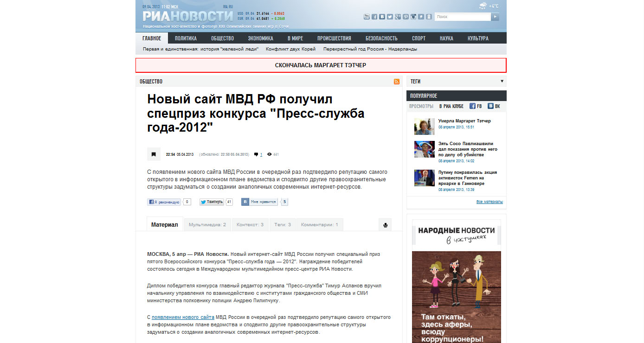Open the Pinterest icon in header
The width and height of the screenshot is (644, 343).
406,17
